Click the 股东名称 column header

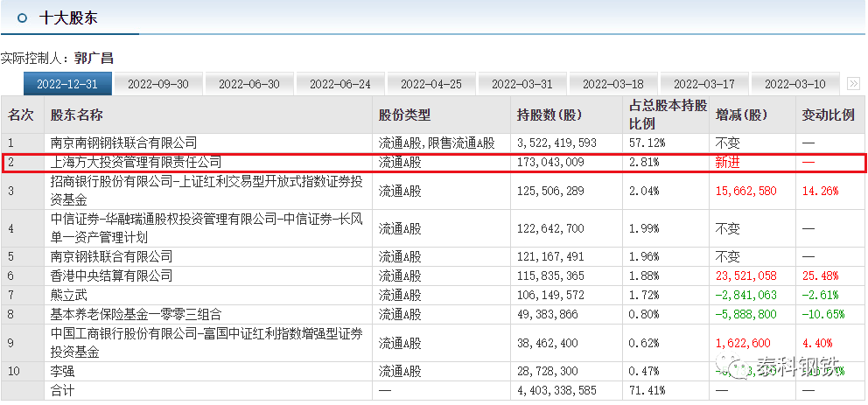[76, 115]
